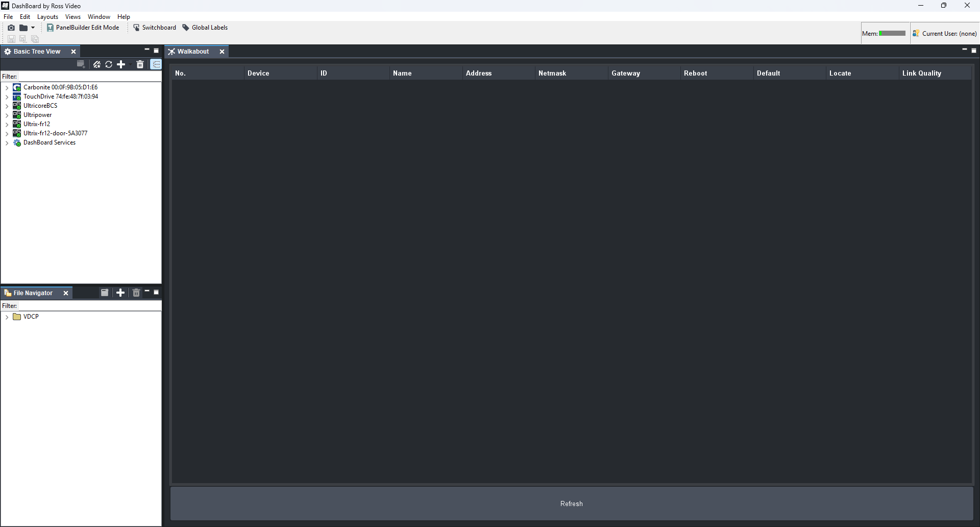This screenshot has height=527, width=980.
Task: Click the Address column header
Action: pyautogui.click(x=499, y=73)
